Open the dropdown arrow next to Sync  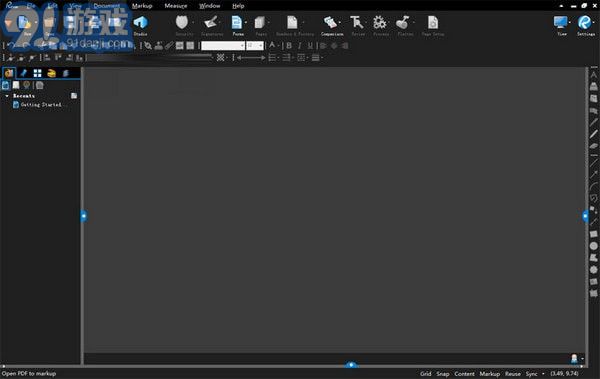(543, 374)
